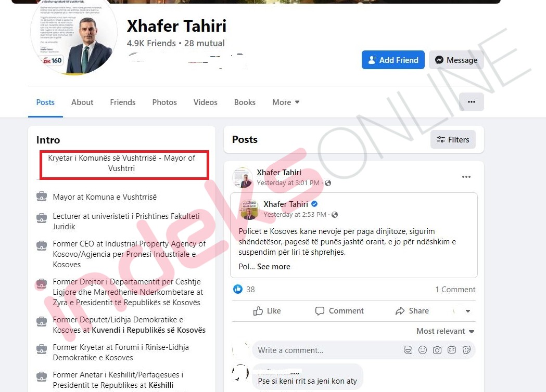This screenshot has height=392, width=546.
Task: Click the profile three-dot options button
Action: pyautogui.click(x=471, y=102)
